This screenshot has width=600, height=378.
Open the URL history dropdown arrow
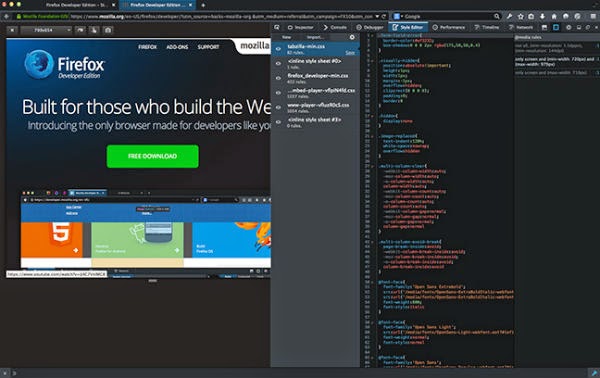pos(377,16)
